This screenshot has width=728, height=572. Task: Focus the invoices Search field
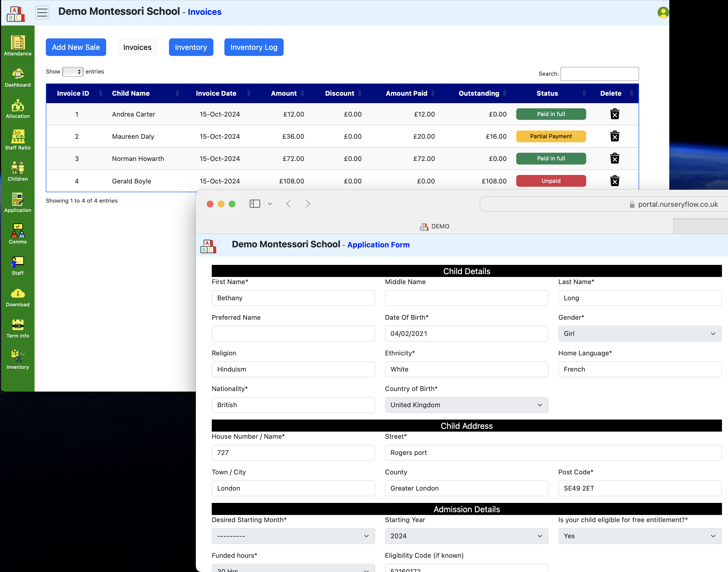pyautogui.click(x=599, y=74)
